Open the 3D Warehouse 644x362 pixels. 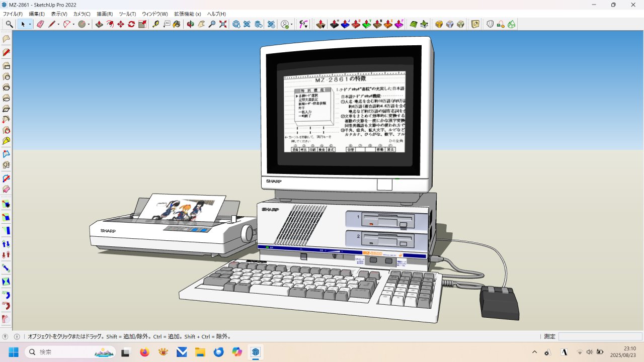tap(236, 24)
